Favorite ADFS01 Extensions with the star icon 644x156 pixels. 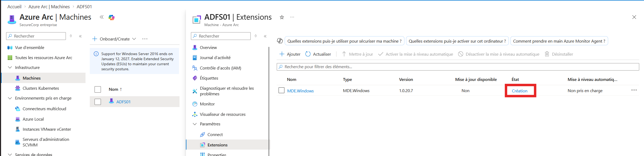tap(282, 17)
